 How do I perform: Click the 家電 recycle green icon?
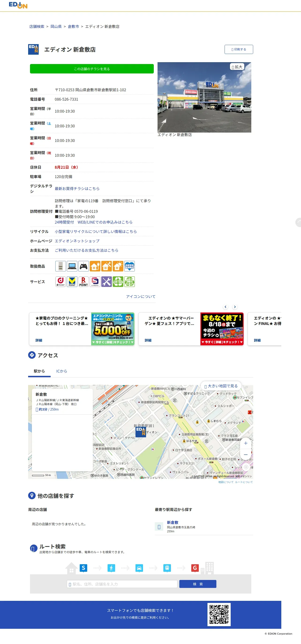118,282
